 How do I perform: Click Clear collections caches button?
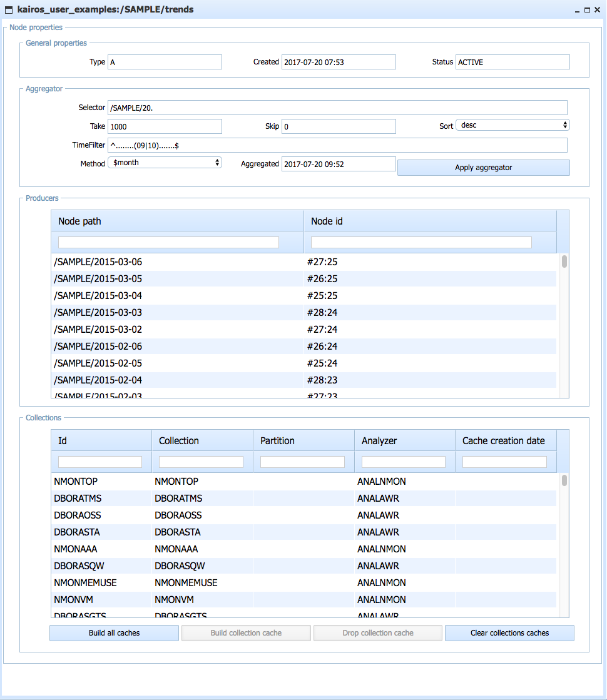pyautogui.click(x=509, y=633)
